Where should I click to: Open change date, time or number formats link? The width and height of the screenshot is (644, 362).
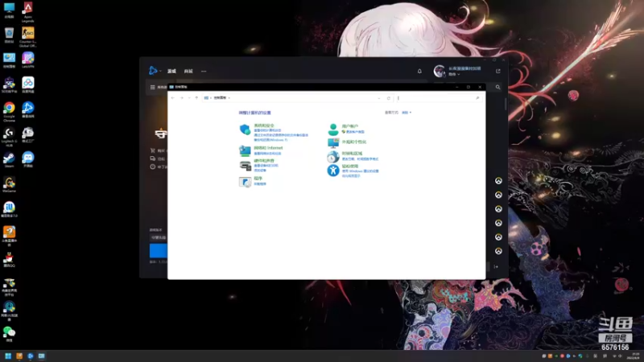click(360, 158)
